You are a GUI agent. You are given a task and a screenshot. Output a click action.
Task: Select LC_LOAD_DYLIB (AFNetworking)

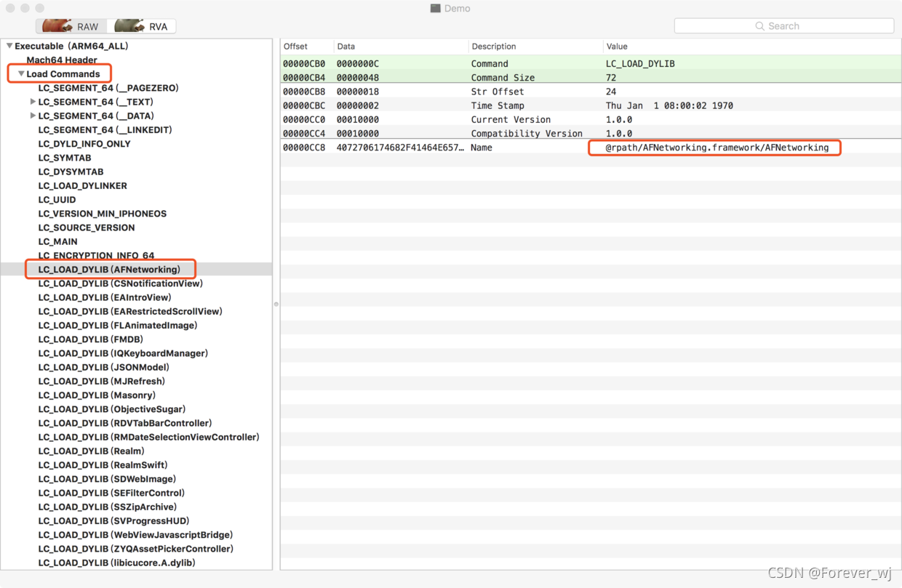[109, 270]
